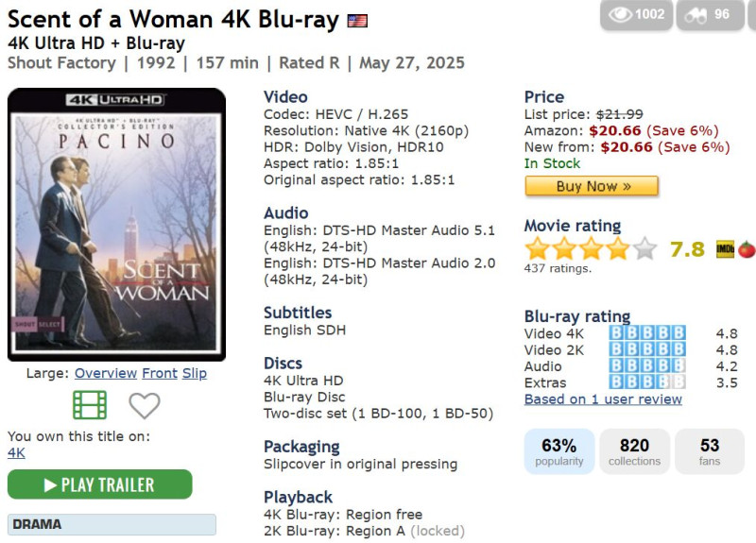This screenshot has width=756, height=543.
Task: Add title to wishlist with heart icon
Action: (x=144, y=406)
